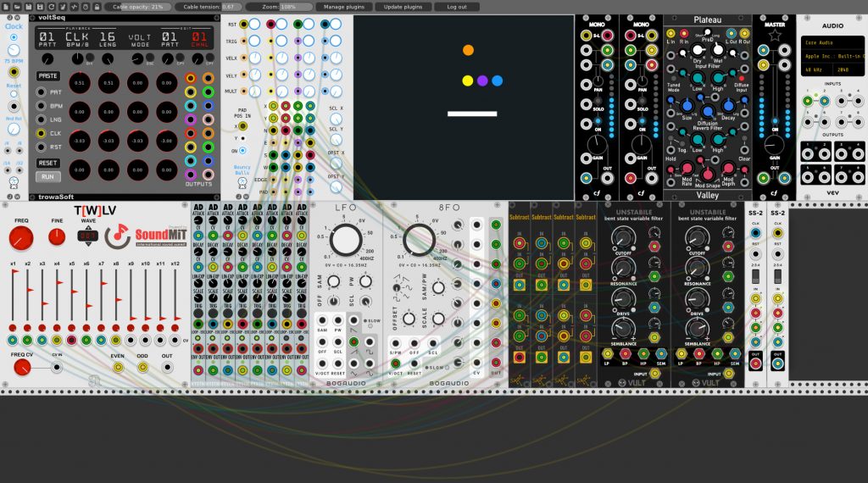Click the WAVE up arrow on TWLV
The width and height of the screenshot is (868, 483).
point(88,228)
